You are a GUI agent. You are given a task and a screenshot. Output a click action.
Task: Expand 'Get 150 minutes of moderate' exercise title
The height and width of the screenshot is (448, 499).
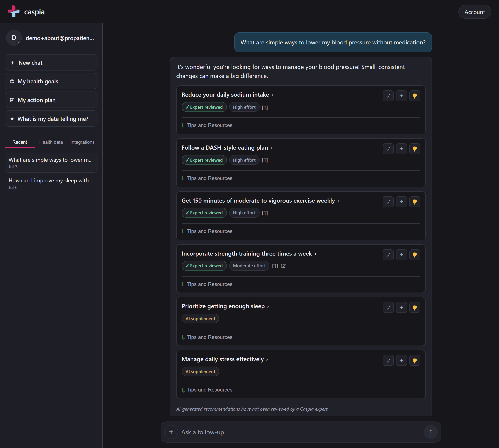(260, 201)
